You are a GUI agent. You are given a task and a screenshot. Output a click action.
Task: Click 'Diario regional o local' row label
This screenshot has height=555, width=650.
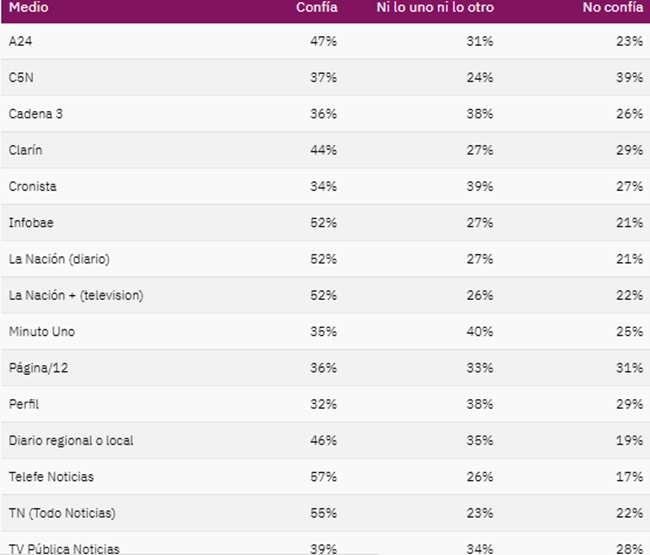(x=69, y=440)
